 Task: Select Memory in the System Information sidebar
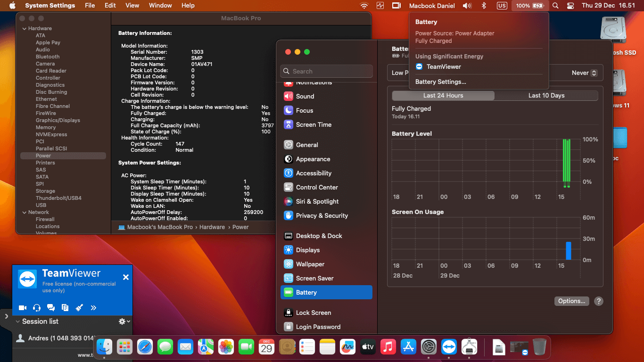46,127
